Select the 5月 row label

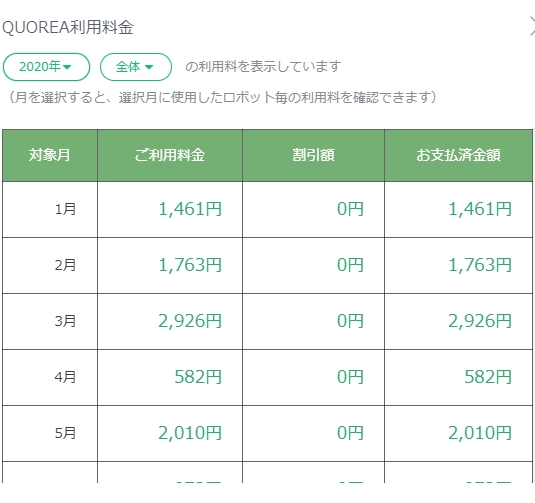[65, 433]
